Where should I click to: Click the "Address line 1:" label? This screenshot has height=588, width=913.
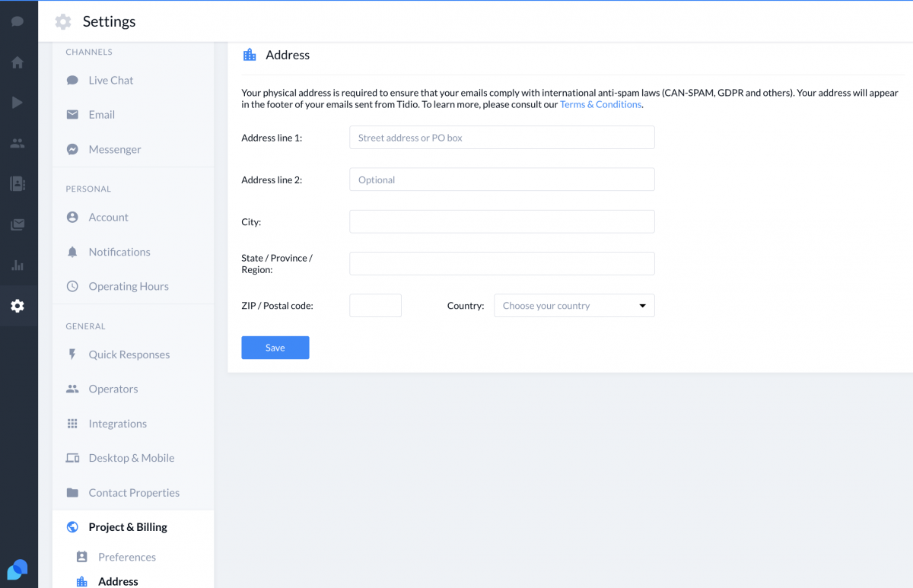point(272,138)
